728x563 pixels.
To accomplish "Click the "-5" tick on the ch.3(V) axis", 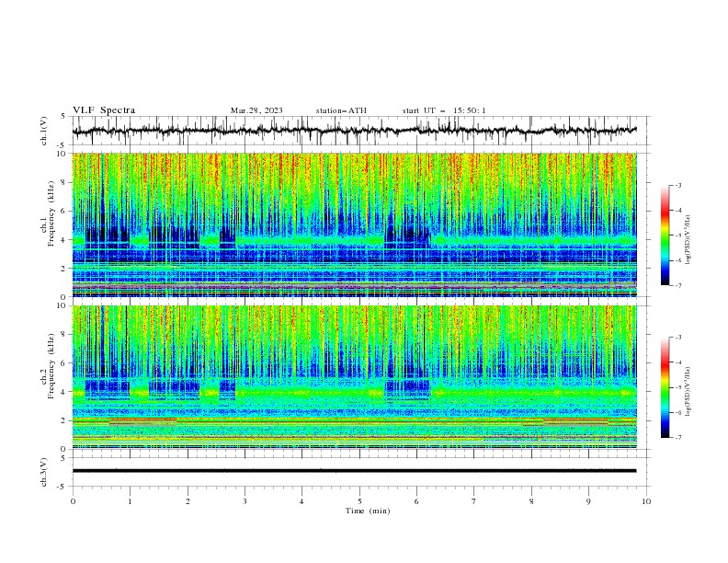I will [x=63, y=487].
